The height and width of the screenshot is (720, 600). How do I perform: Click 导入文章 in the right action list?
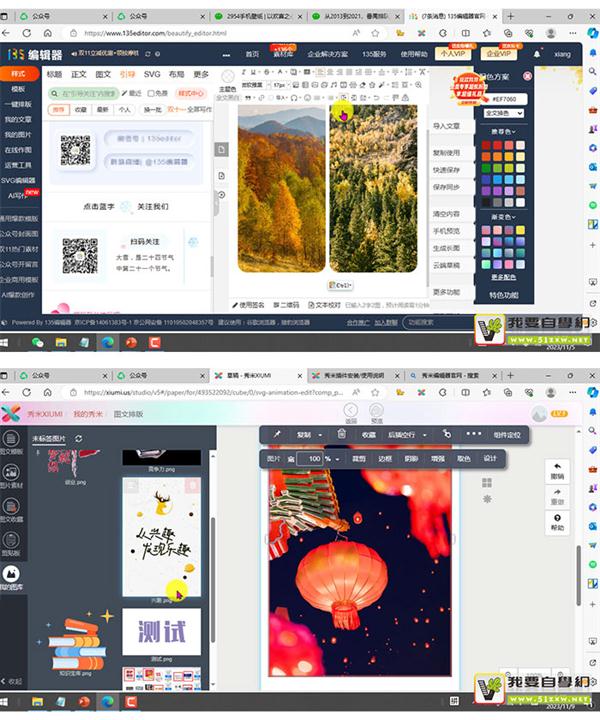click(x=446, y=126)
